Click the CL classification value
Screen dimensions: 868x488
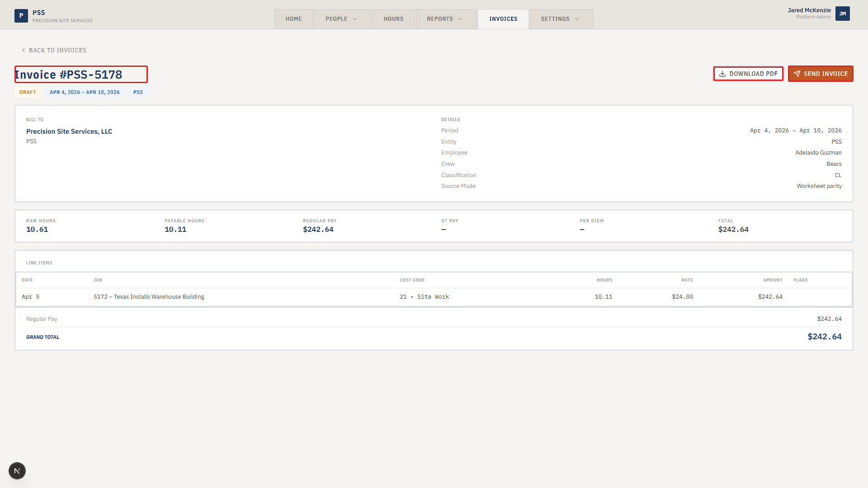[x=838, y=175]
